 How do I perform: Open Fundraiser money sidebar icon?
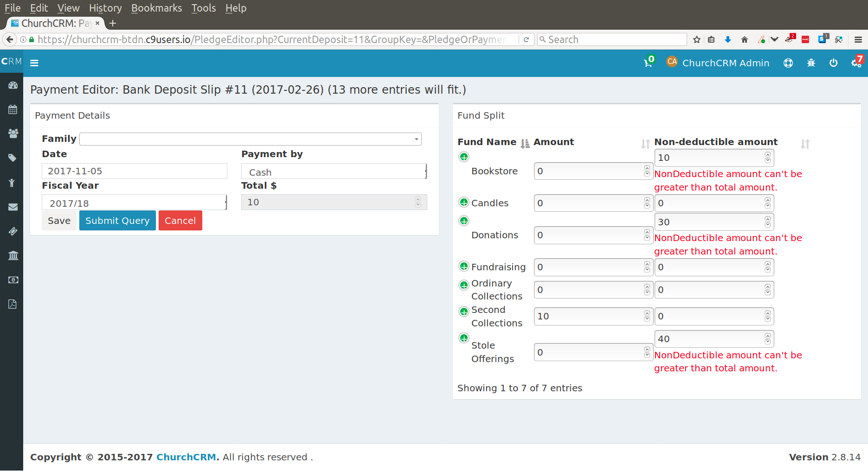[13, 280]
